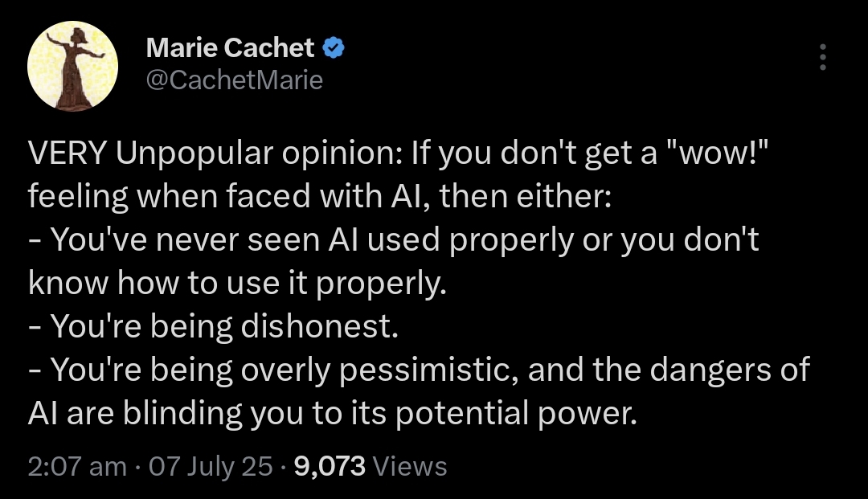Visit the @CachetMarie handle
The width and height of the screenshot is (868, 499).
(x=234, y=80)
